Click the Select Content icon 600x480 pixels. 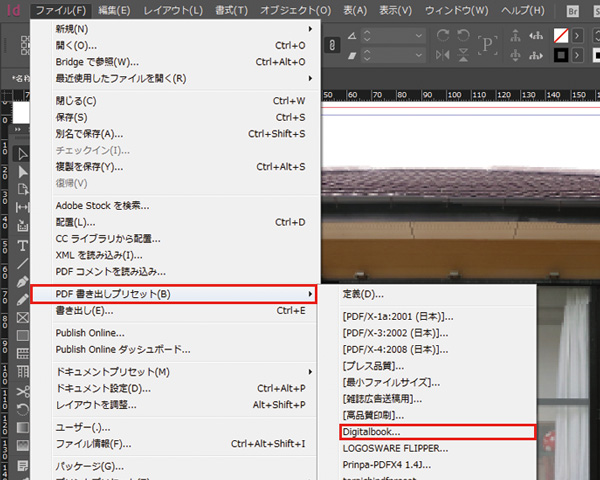coord(515,55)
